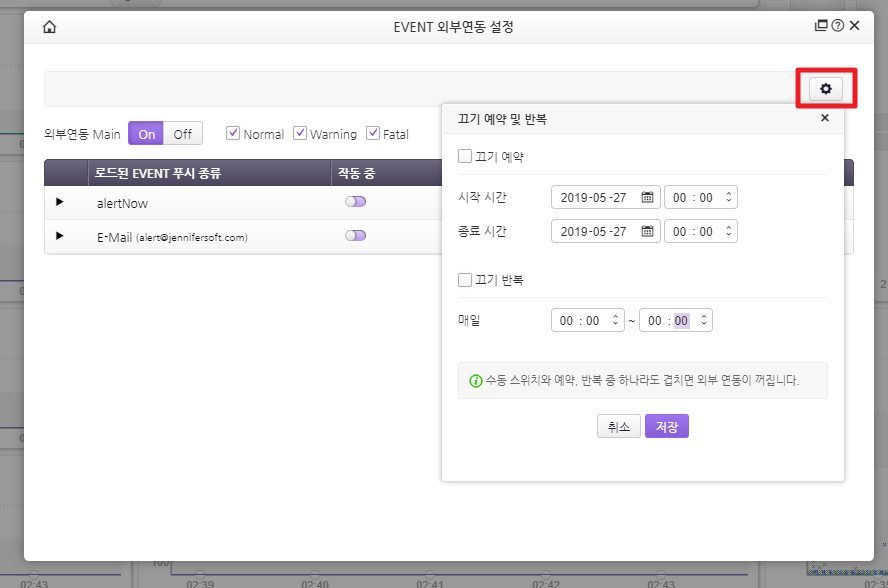This screenshot has height=588, width=888.
Task: Open calendar picker for 종료 시간 date
Action: pos(647,232)
